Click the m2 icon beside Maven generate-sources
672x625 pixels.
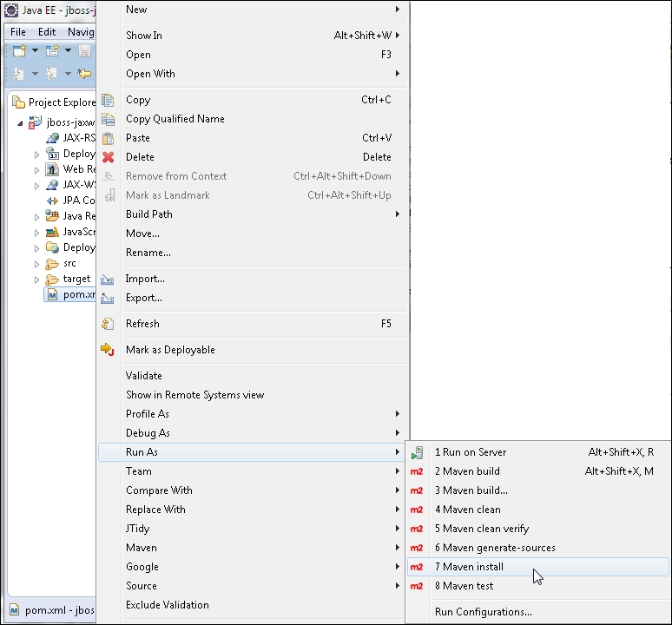(417, 548)
